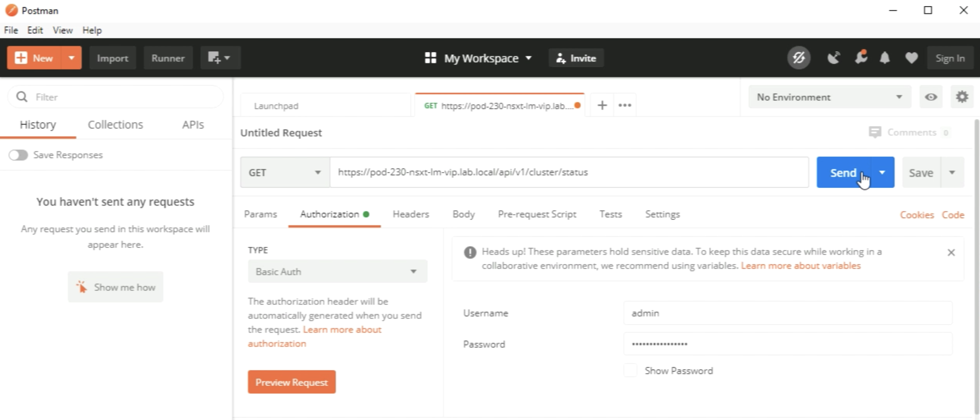Open the satellite capture requests icon
The width and height of the screenshot is (980, 420).
pos(833,58)
